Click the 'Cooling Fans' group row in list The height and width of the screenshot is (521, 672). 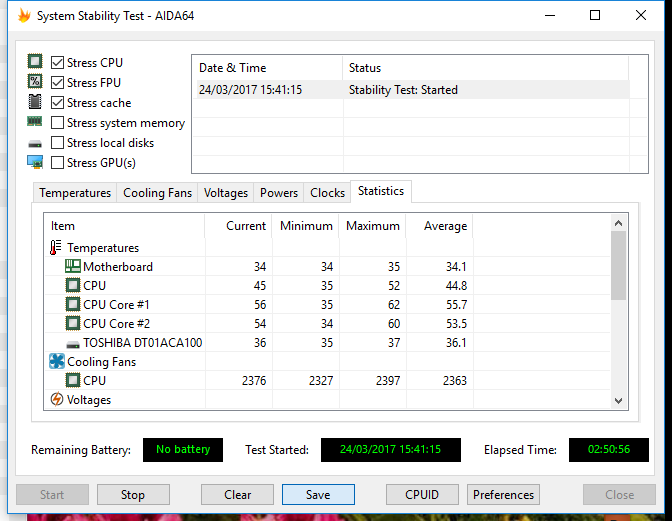point(102,362)
